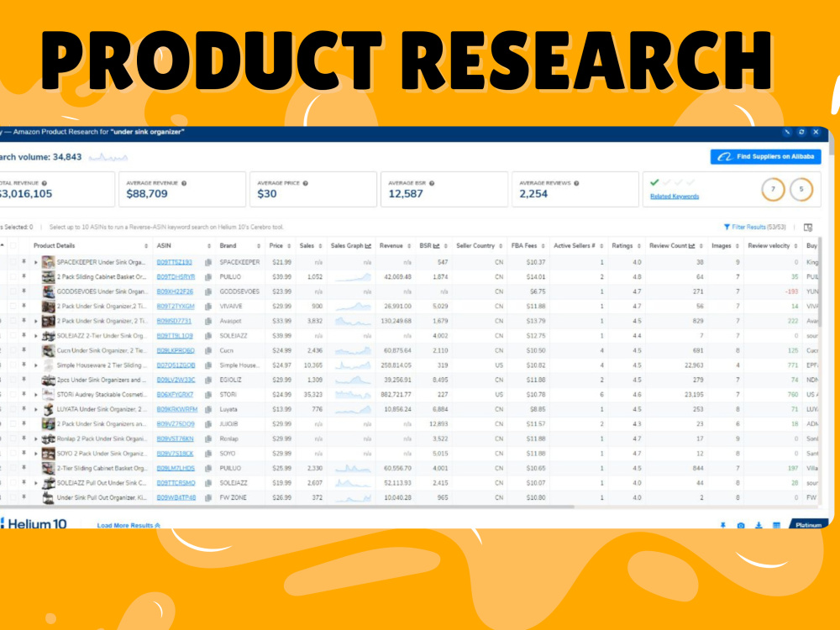Image resolution: width=840 pixels, height=630 pixels.
Task: Click the first orange score circle
Action: tap(773, 189)
